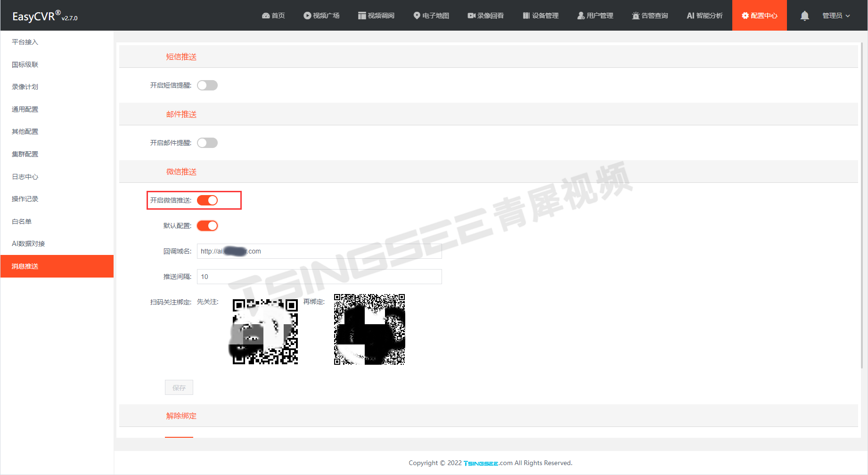The width and height of the screenshot is (868, 475).
Task: Go to 告警查询 in the top navigation
Action: tap(650, 16)
